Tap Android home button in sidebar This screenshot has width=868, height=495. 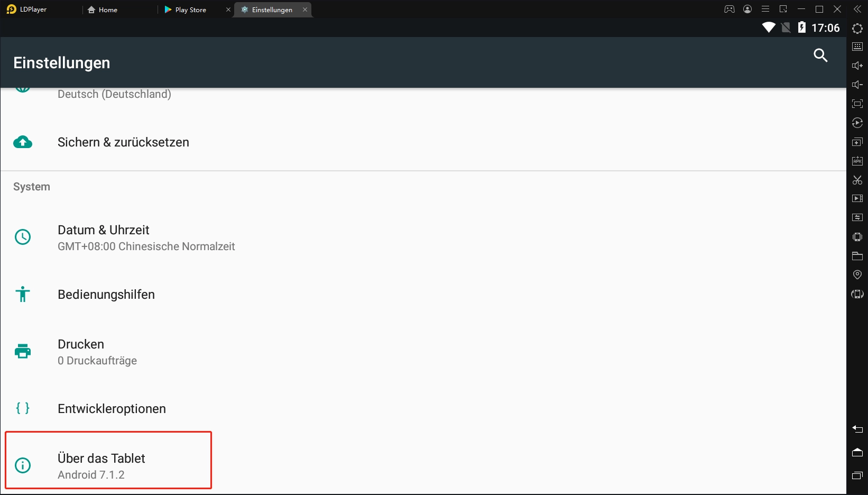point(857,452)
